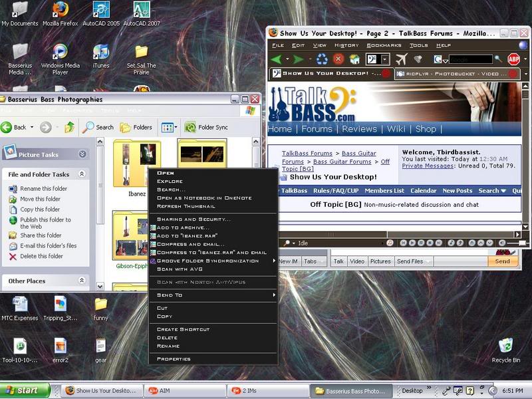This screenshot has width=532, height=399.
Task: Go to the Firefox home page icon
Action: pyautogui.click(x=354, y=59)
